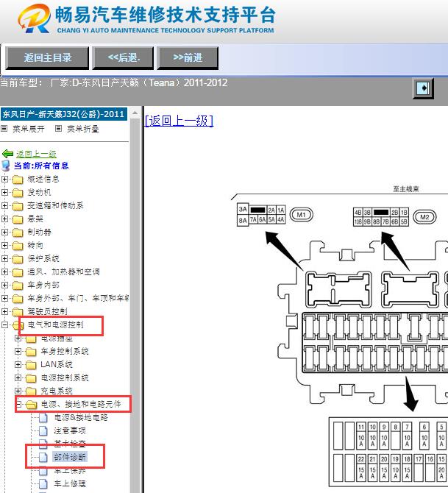
Task: Select the 驾驶员控制 tree item
Action: coord(47,311)
